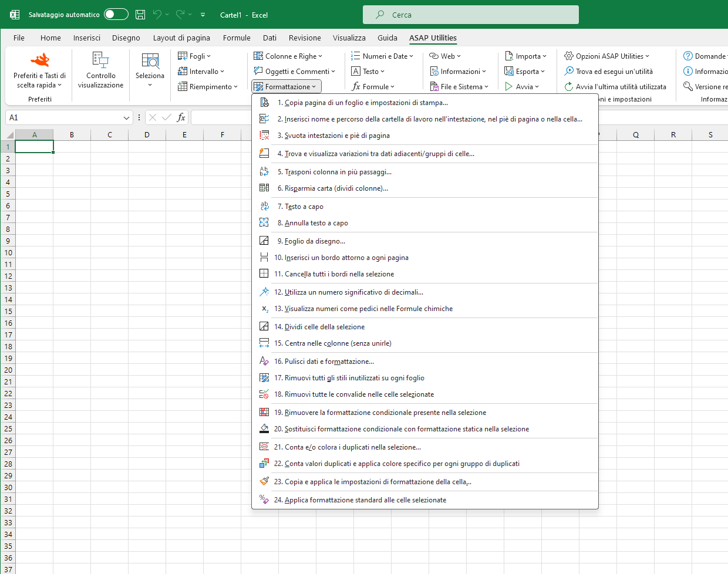728x574 pixels.
Task: Click Cancella tutti i bordi icon
Action: point(264,274)
